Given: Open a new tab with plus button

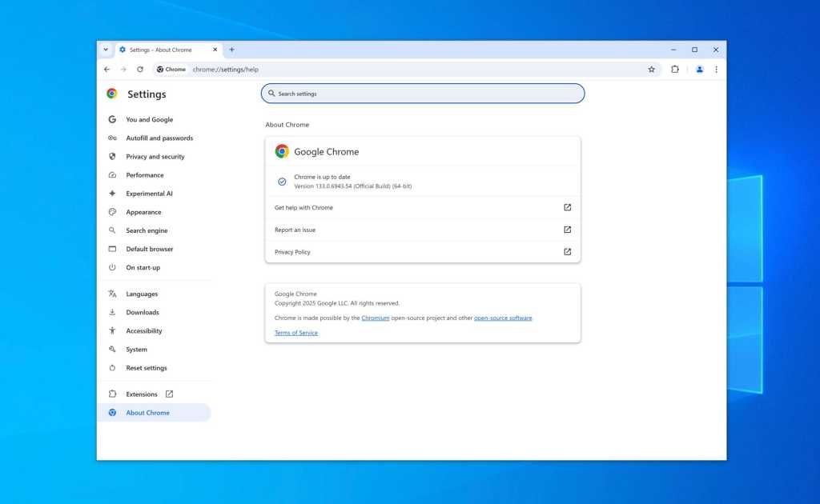Looking at the screenshot, I should (x=232, y=50).
